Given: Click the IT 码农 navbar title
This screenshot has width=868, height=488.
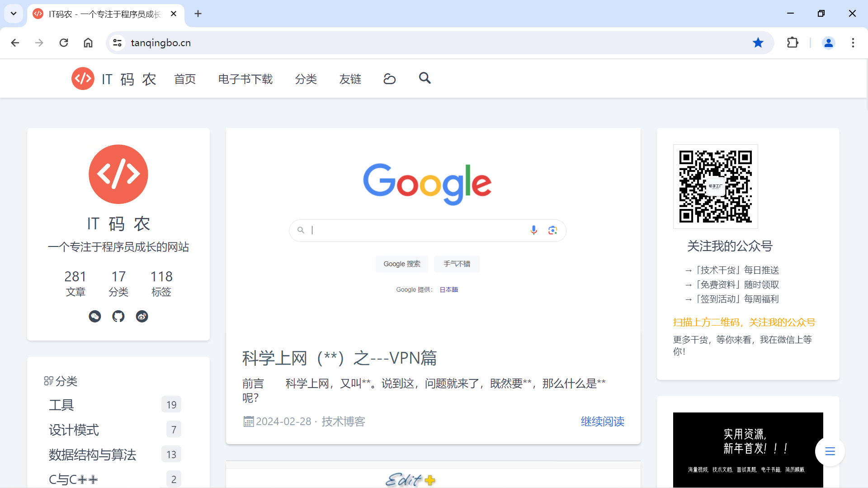Looking at the screenshot, I should 129,79.
